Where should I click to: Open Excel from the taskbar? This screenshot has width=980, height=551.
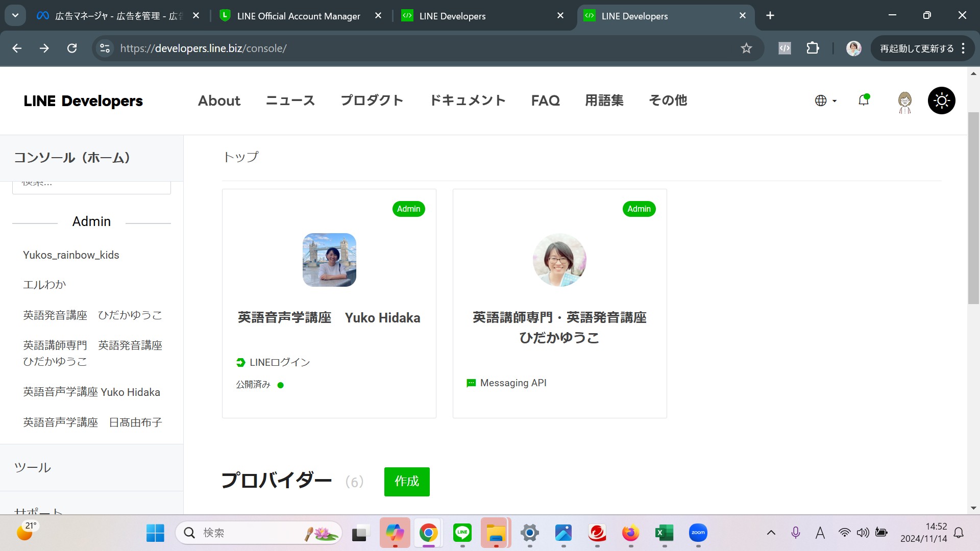click(664, 533)
